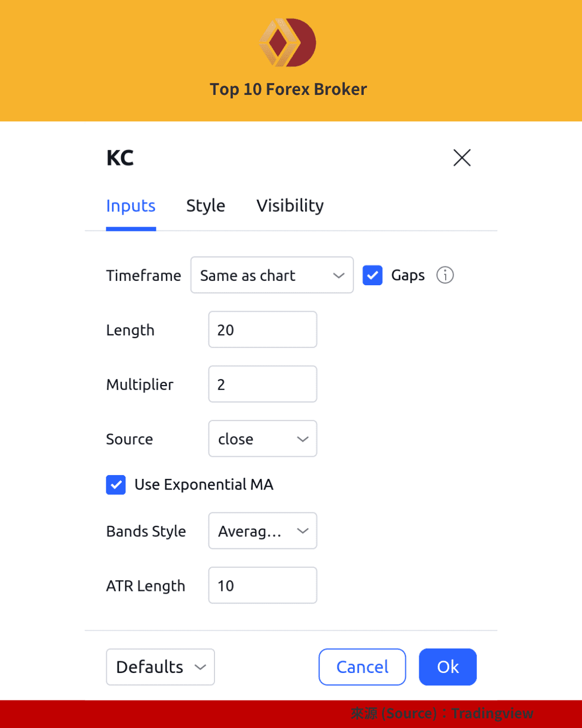Open the Timeframe dropdown
Screen dimensions: 582x728
pyautogui.click(x=272, y=275)
